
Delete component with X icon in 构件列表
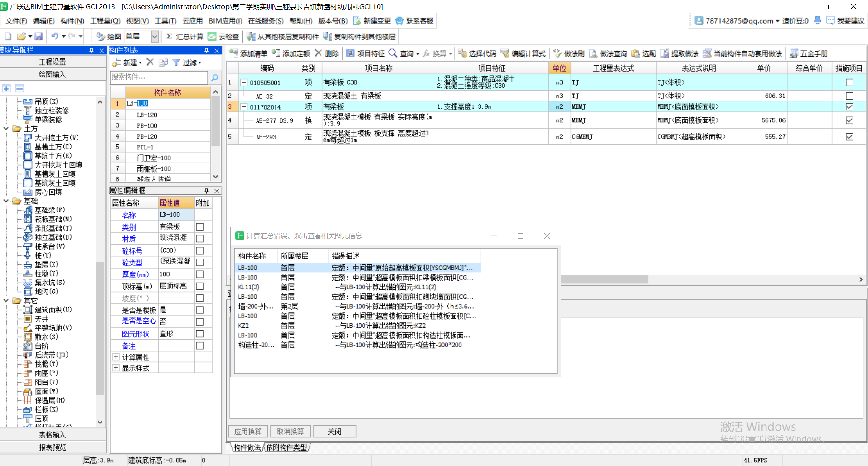(x=150, y=62)
